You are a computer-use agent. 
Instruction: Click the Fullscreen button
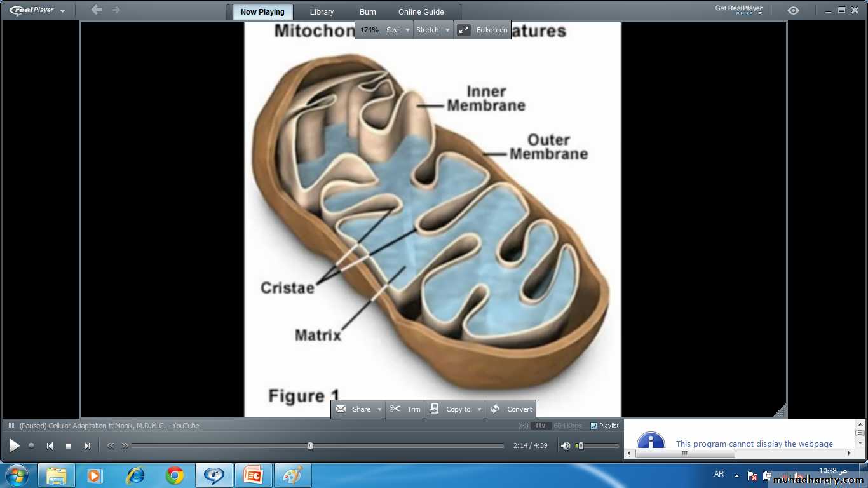click(x=484, y=30)
